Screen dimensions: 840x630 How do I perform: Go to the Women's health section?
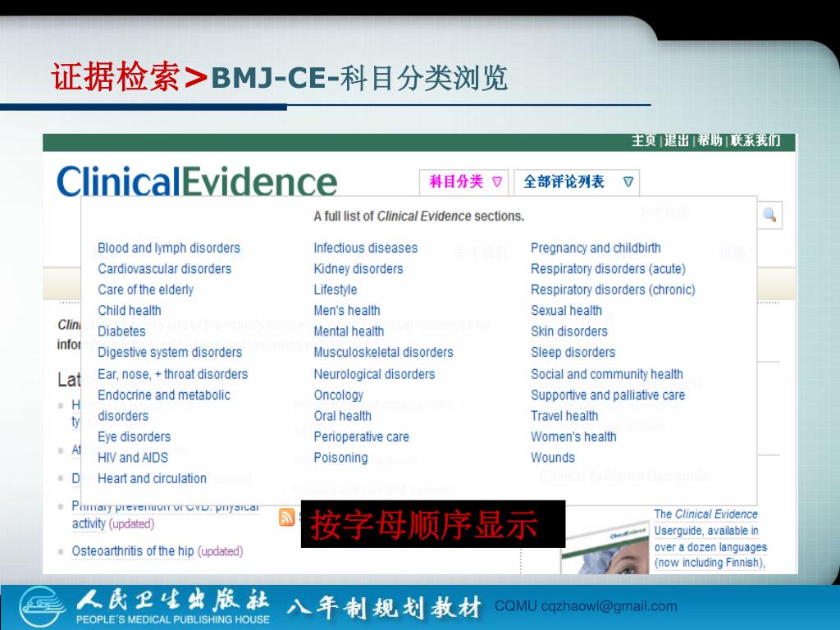tap(573, 437)
